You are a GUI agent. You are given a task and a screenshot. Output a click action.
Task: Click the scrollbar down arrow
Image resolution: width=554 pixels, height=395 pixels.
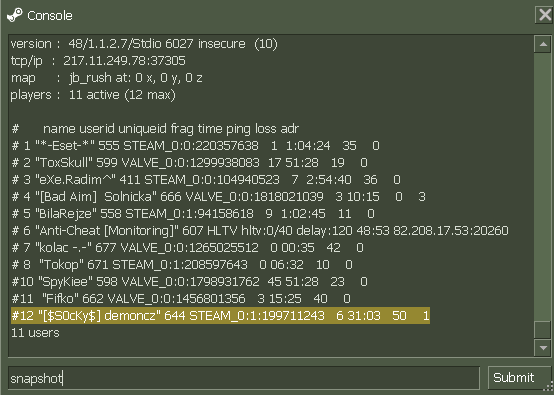point(543,348)
